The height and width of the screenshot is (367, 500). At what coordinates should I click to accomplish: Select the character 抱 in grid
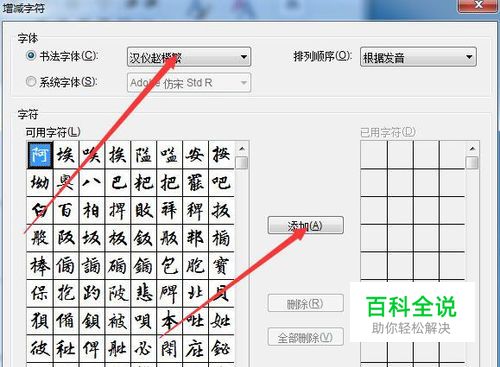[66, 293]
